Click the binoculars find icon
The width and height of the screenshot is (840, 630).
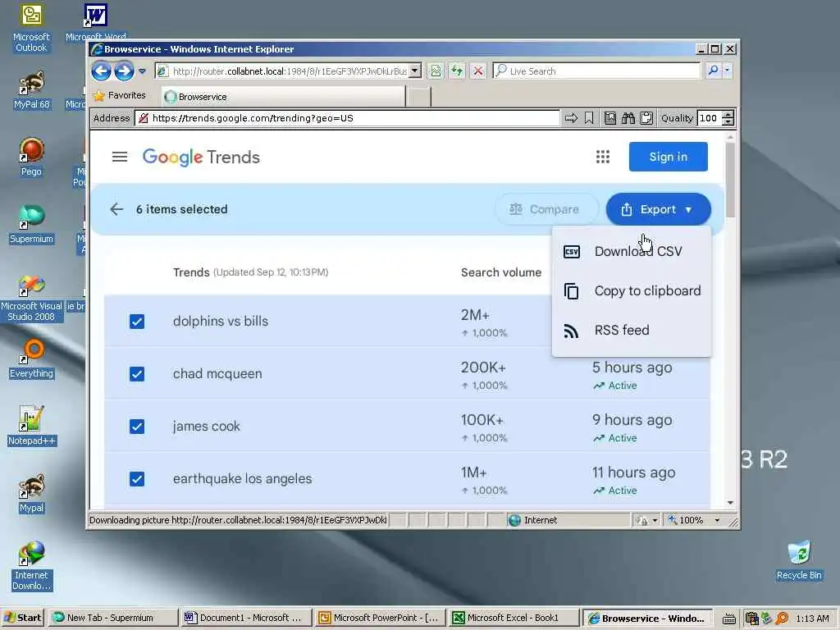pyautogui.click(x=628, y=118)
